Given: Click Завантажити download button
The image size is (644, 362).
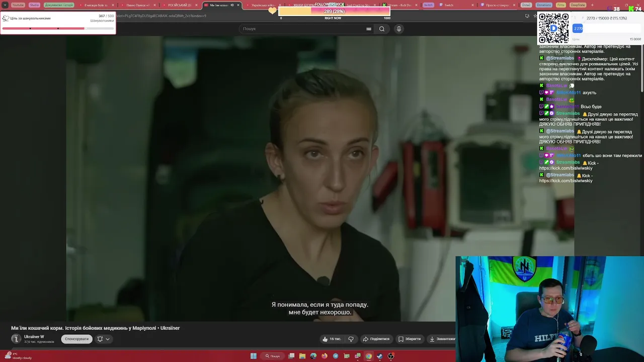Looking at the screenshot, I should (442, 339).
